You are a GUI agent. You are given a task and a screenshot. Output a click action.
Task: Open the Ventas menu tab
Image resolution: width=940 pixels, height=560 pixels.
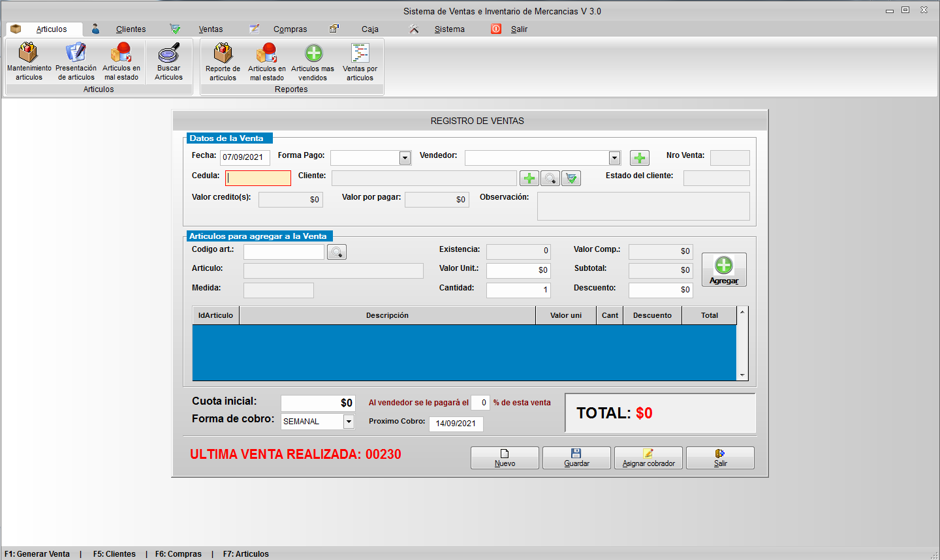(210, 29)
